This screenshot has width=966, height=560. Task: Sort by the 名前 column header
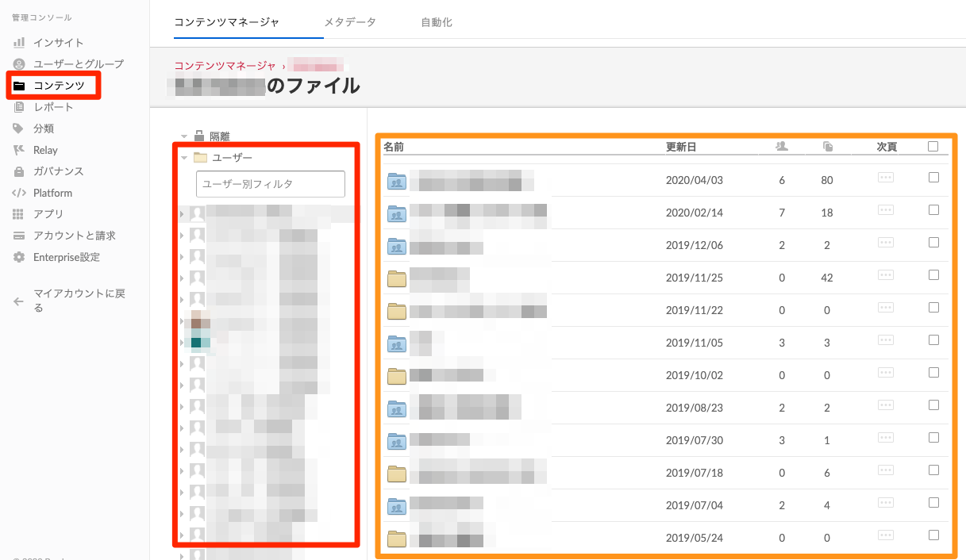tap(394, 147)
